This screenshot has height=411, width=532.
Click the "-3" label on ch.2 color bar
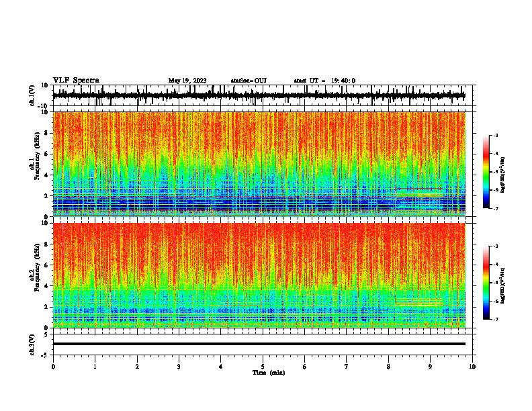(496, 246)
